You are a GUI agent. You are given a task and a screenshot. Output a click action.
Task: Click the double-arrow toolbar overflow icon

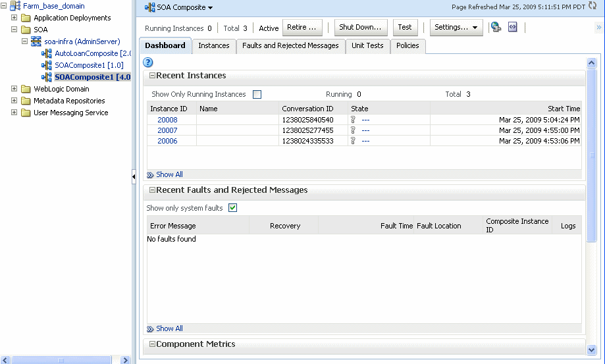[598, 28]
